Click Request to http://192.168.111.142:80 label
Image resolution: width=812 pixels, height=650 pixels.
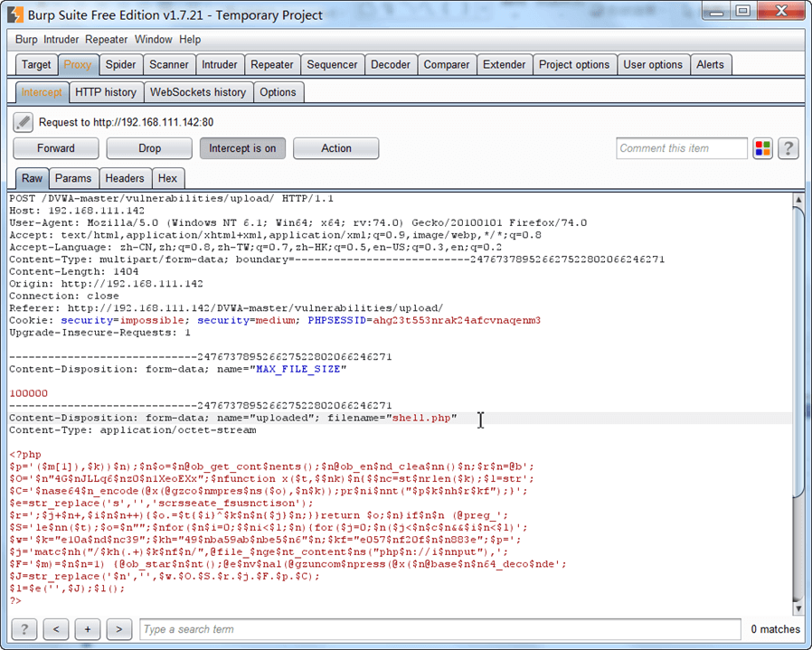(x=126, y=122)
